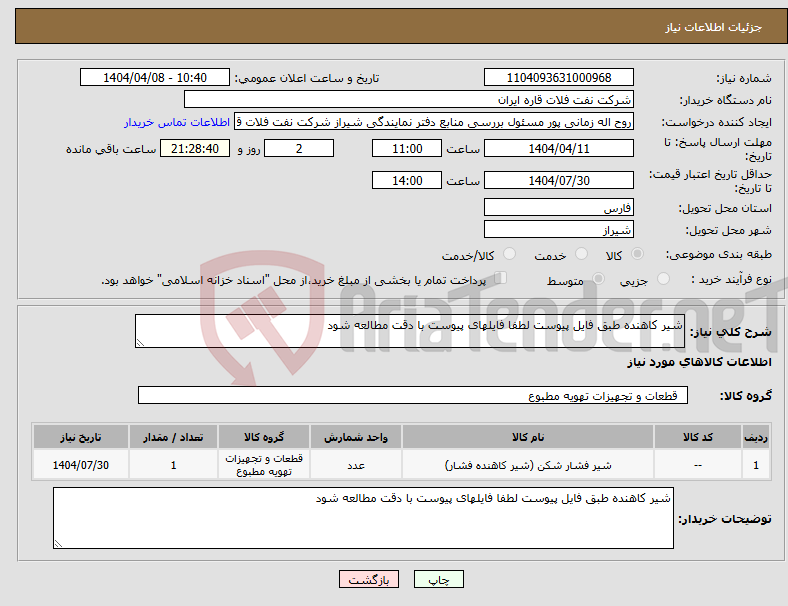Select the کالا radio button
This screenshot has width=788, height=606.
coord(637,254)
